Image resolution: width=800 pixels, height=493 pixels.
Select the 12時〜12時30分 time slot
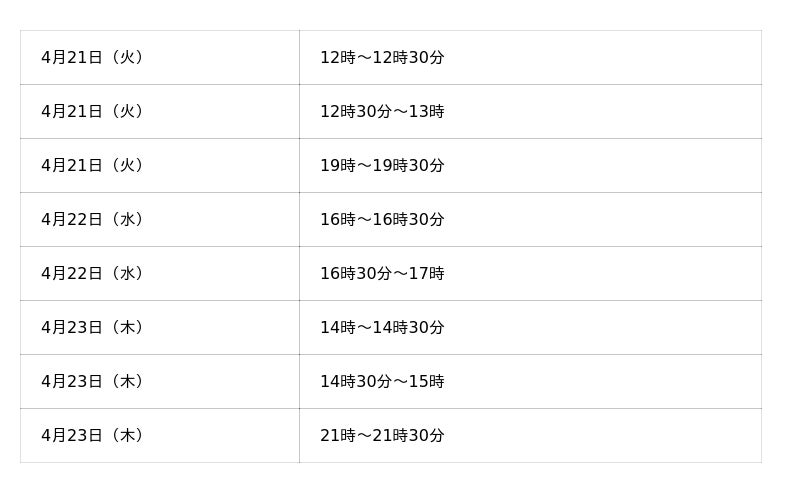382,58
